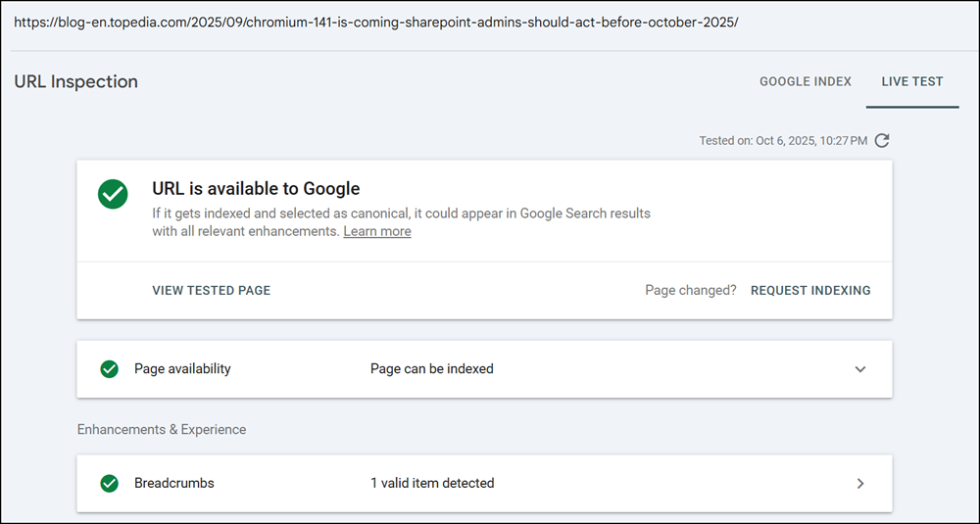980x524 pixels.
Task: Expand the Page availability chevron
Action: coord(860,369)
